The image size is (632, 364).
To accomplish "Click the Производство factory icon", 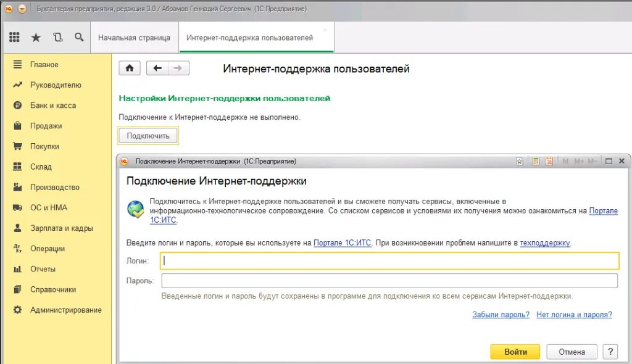I will pyautogui.click(x=17, y=187).
